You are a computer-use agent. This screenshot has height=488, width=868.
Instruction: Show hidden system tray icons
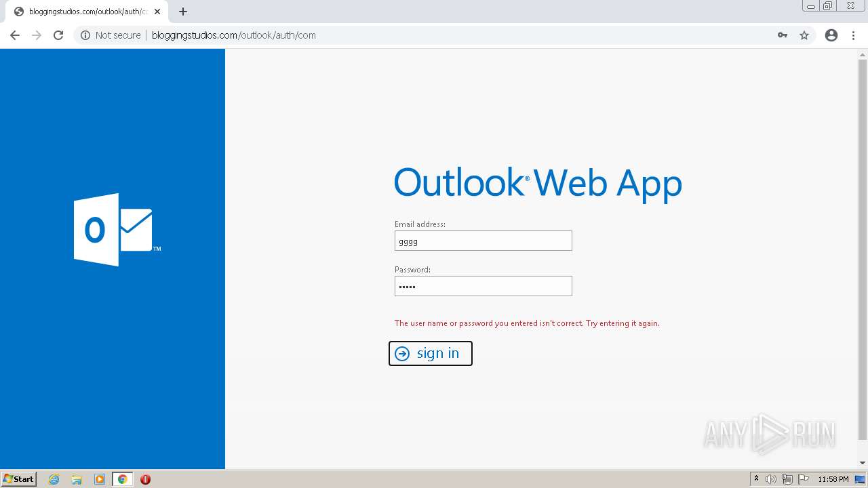coord(756,479)
